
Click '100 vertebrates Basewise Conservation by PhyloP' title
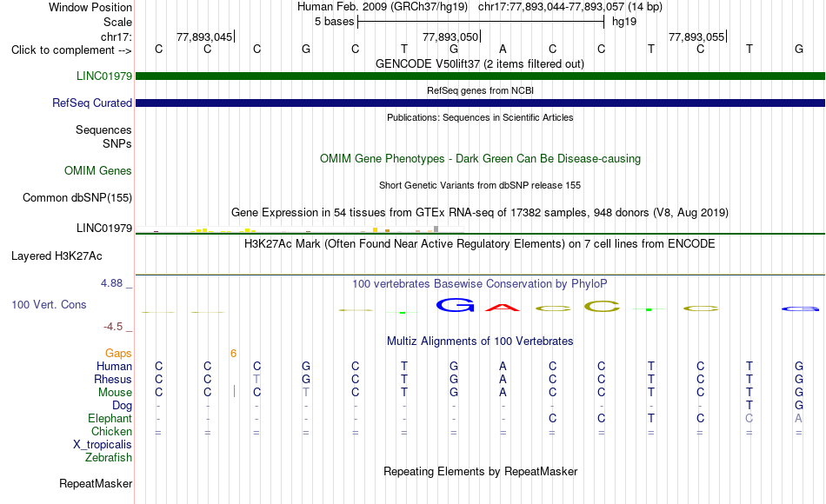tap(480, 284)
